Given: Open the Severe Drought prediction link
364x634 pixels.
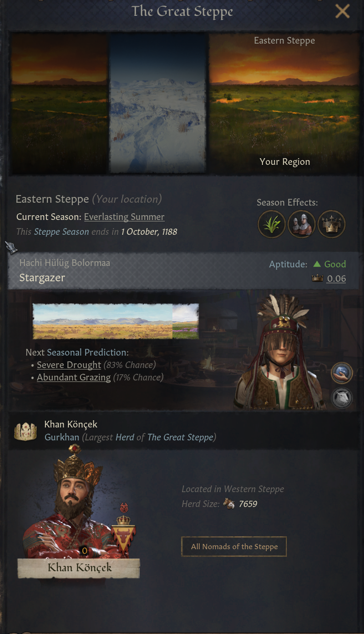Looking at the screenshot, I should (x=69, y=365).
